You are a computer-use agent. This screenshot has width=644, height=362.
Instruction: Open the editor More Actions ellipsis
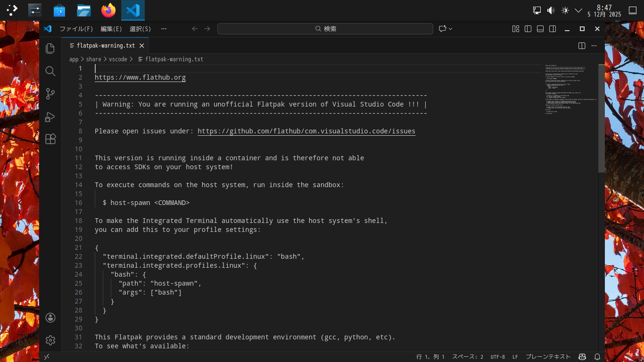594,46
